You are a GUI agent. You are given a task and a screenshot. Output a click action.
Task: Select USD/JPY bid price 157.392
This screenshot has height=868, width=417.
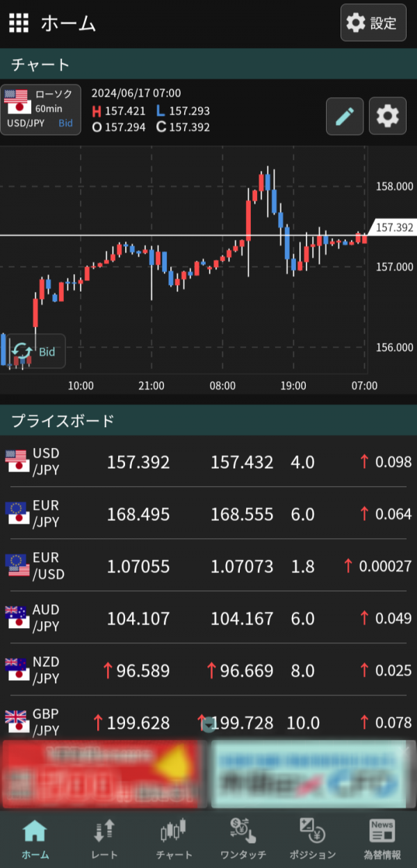(138, 463)
